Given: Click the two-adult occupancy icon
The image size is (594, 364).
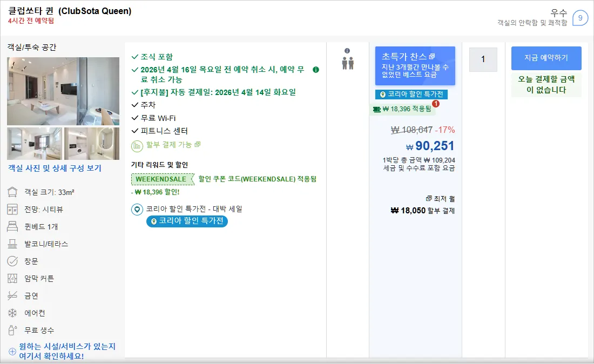Looking at the screenshot, I should point(348,63).
